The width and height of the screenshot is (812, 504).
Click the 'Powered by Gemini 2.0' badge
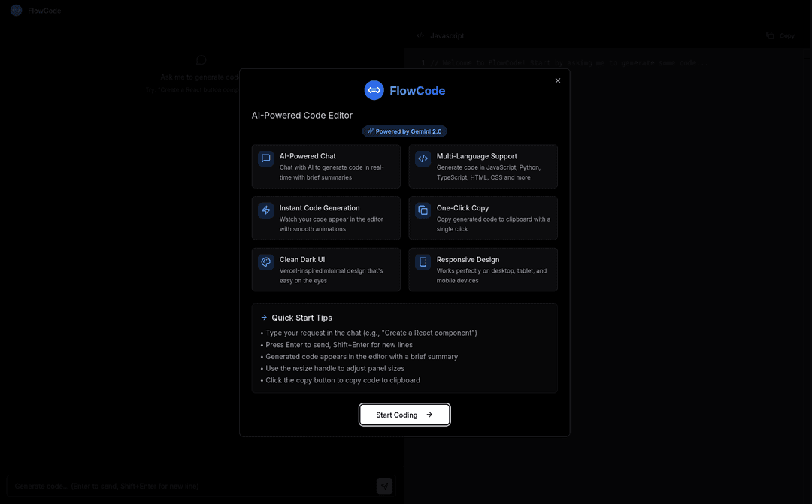pos(404,131)
